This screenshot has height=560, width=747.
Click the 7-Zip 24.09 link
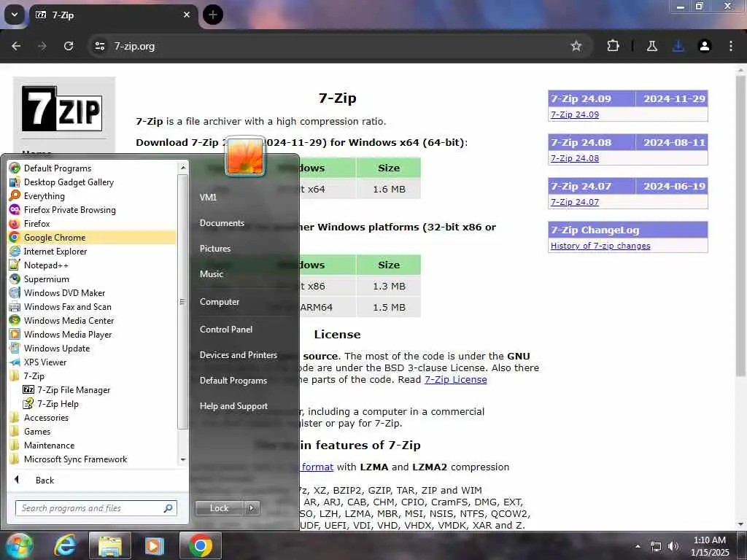[575, 114]
